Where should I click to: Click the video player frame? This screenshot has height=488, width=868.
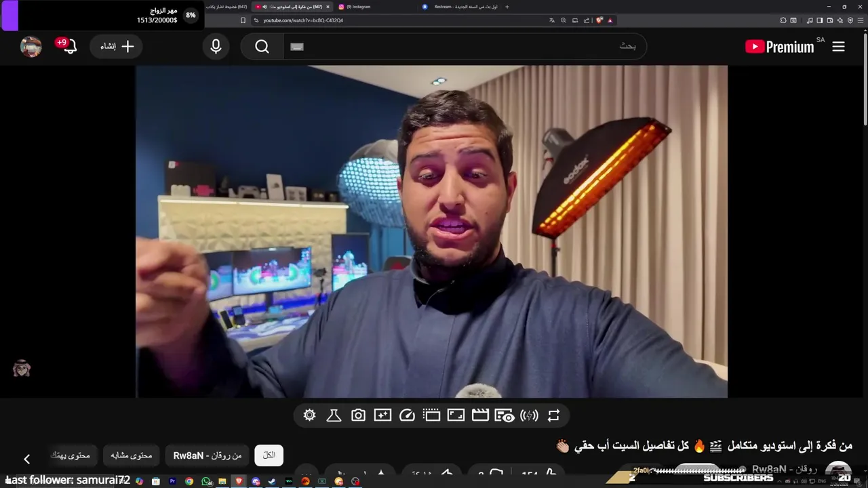(431, 231)
